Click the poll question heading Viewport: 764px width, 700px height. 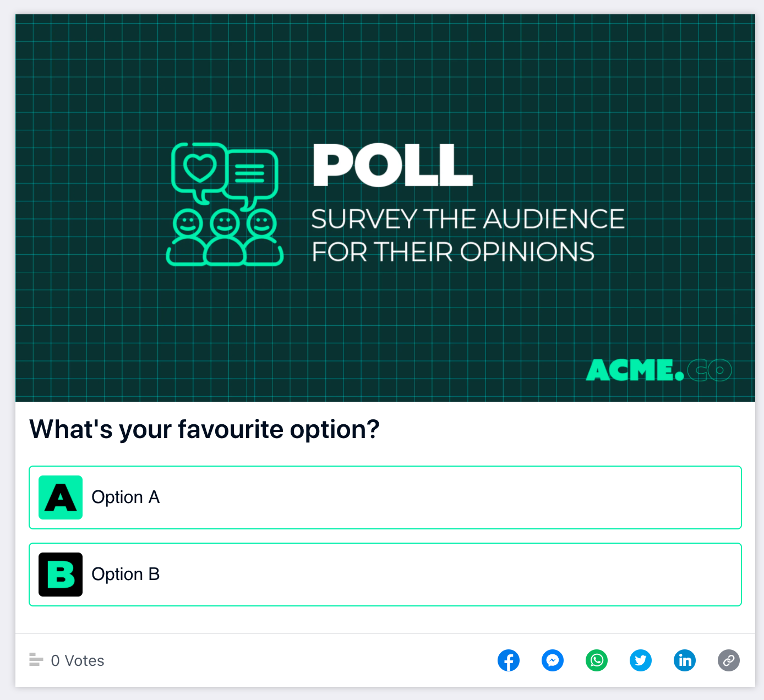(x=204, y=430)
